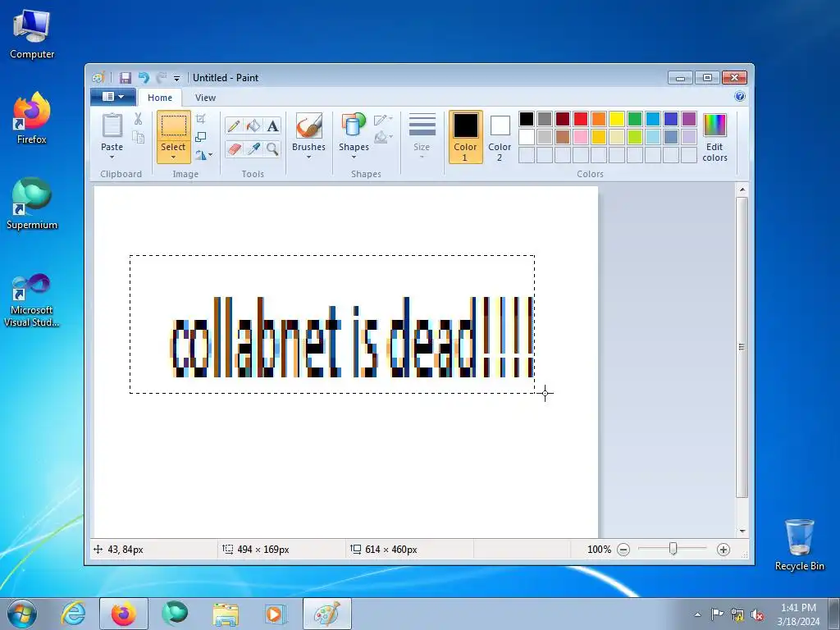This screenshot has width=840, height=630.
Task: Click the Size line thickness icon
Action: pos(422,126)
